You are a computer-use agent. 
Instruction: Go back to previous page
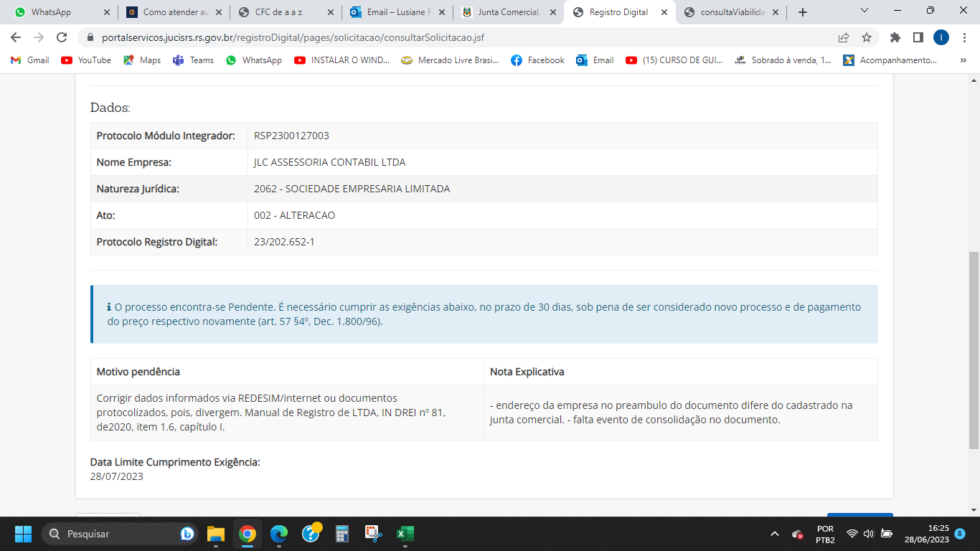point(16,37)
